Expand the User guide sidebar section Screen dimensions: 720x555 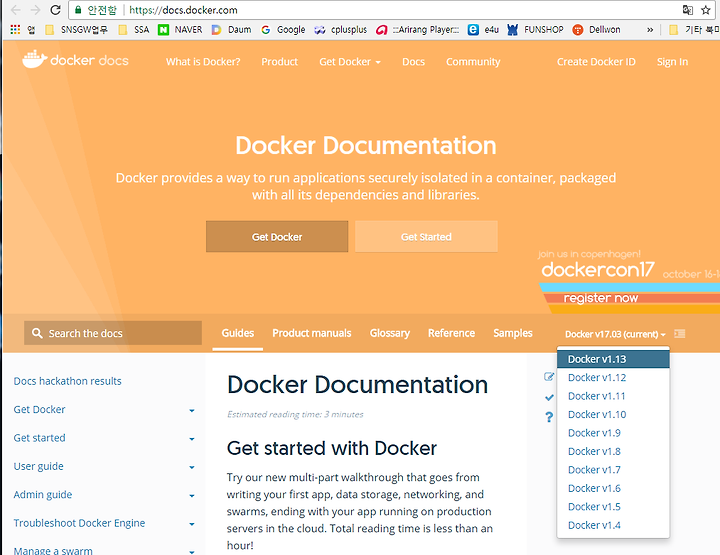[192, 467]
